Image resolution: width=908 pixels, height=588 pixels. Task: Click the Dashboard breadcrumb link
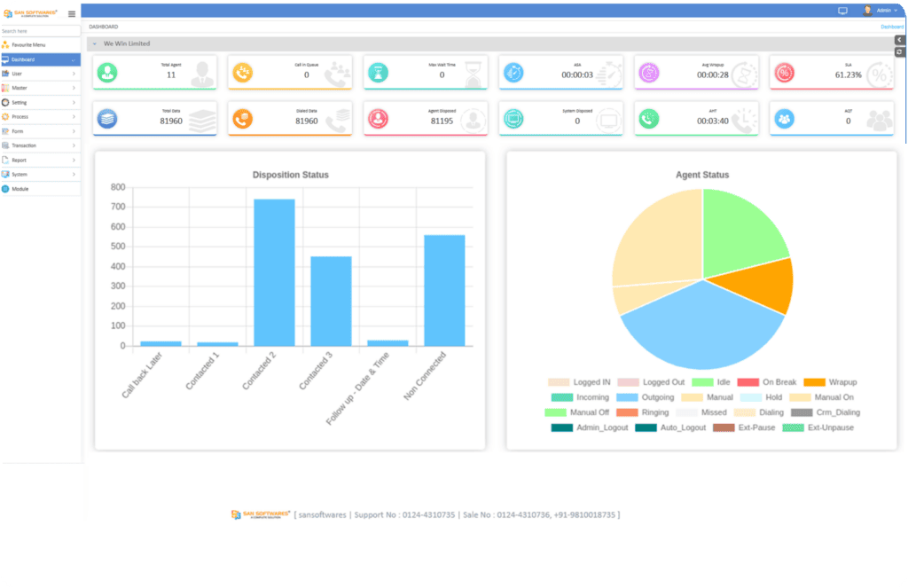click(x=892, y=27)
